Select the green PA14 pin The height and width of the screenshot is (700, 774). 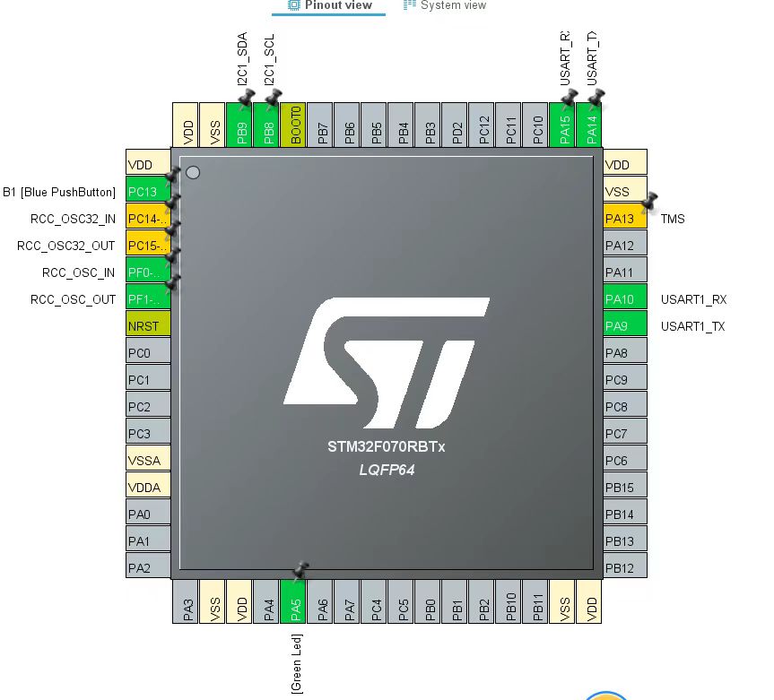pyautogui.click(x=589, y=125)
